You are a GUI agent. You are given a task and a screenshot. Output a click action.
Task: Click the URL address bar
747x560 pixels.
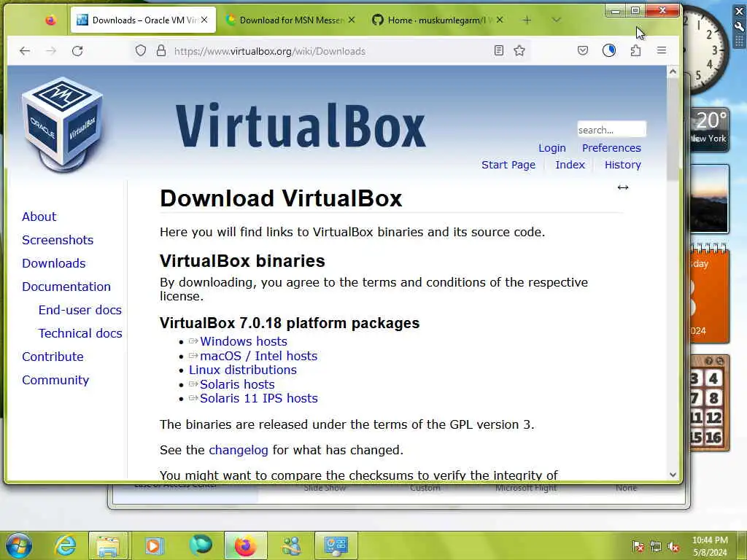click(x=329, y=51)
